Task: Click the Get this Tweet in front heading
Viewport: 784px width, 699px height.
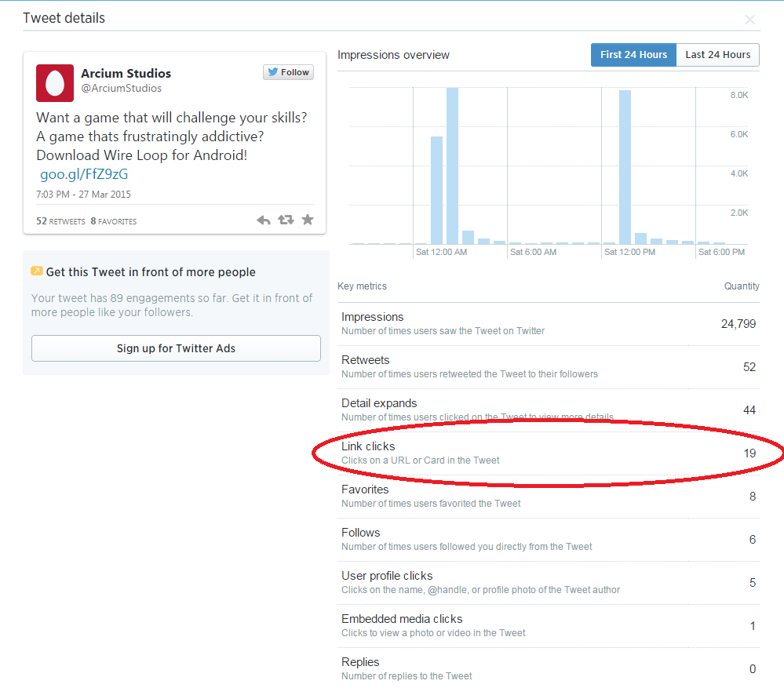Action: pyautogui.click(x=151, y=272)
